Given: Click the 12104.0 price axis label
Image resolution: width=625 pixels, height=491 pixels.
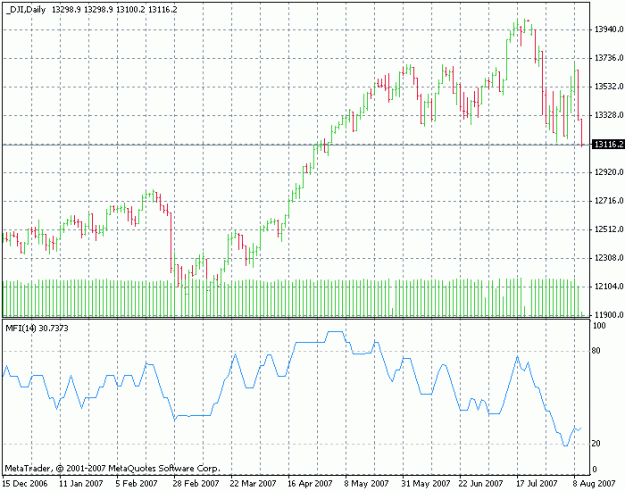Looking at the screenshot, I should [x=609, y=287].
